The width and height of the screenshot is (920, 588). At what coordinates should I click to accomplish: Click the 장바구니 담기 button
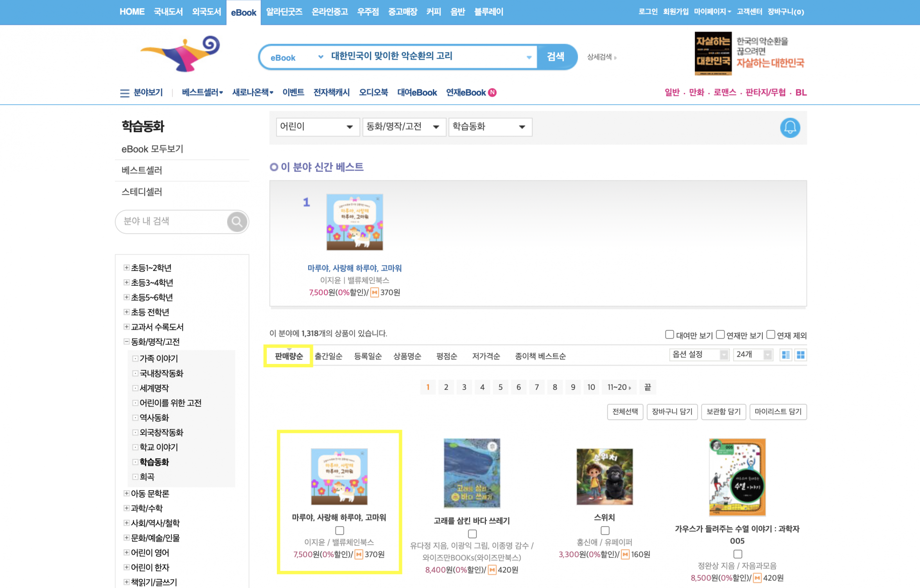click(672, 412)
